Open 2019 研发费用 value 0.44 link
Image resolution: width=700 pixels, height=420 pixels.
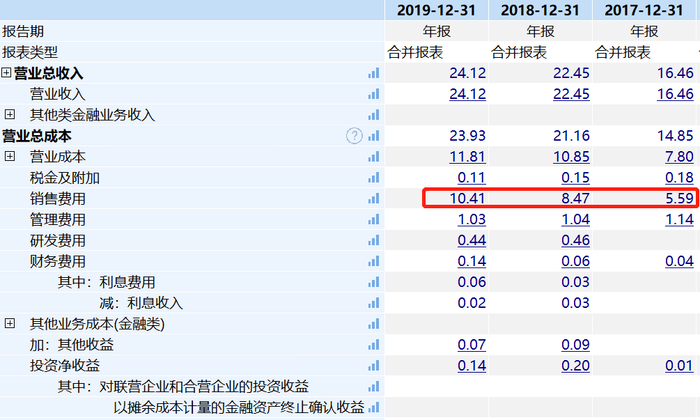tap(471, 241)
